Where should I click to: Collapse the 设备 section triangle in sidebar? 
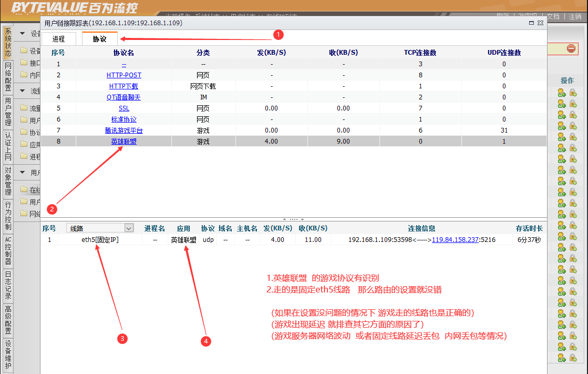23,34
